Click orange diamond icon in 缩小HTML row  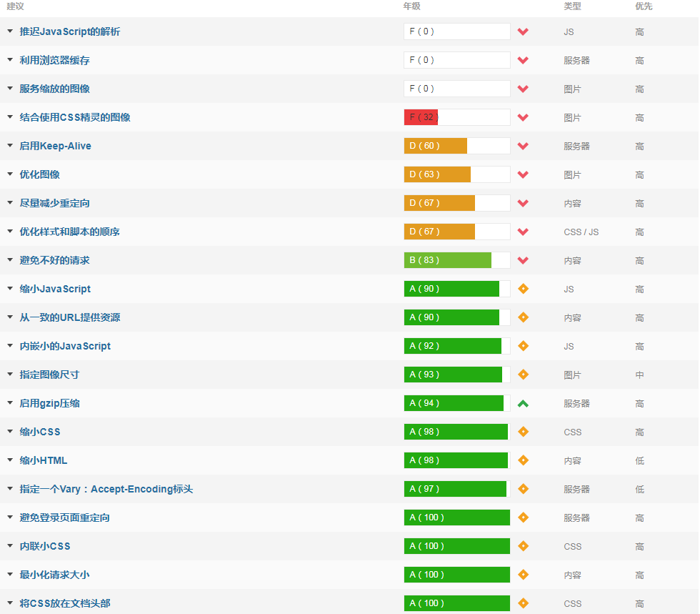pos(523,460)
